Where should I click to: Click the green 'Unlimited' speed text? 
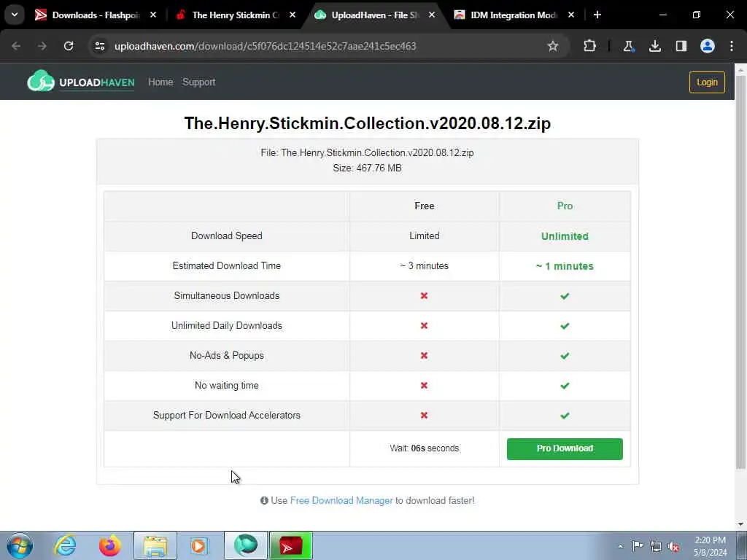click(565, 236)
